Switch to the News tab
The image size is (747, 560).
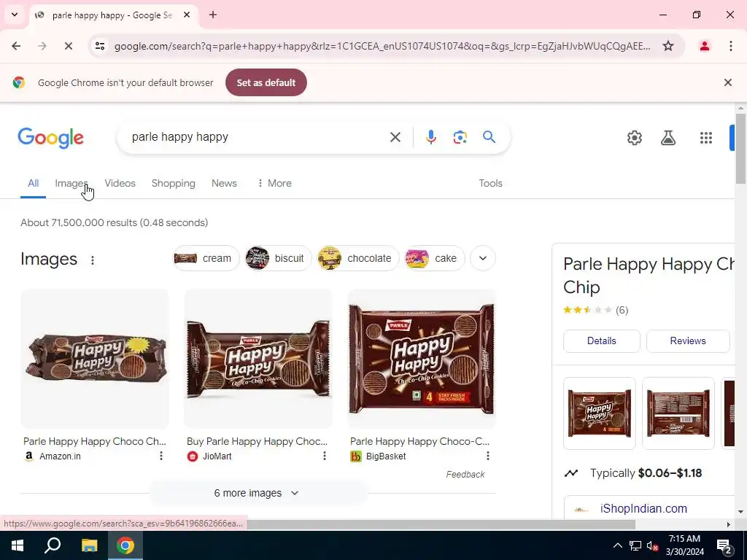(224, 183)
